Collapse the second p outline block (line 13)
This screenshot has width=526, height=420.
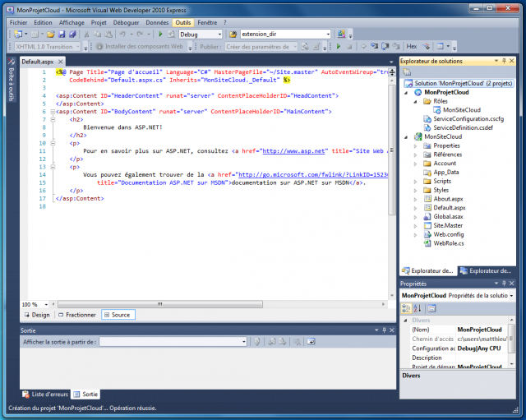coord(53,167)
